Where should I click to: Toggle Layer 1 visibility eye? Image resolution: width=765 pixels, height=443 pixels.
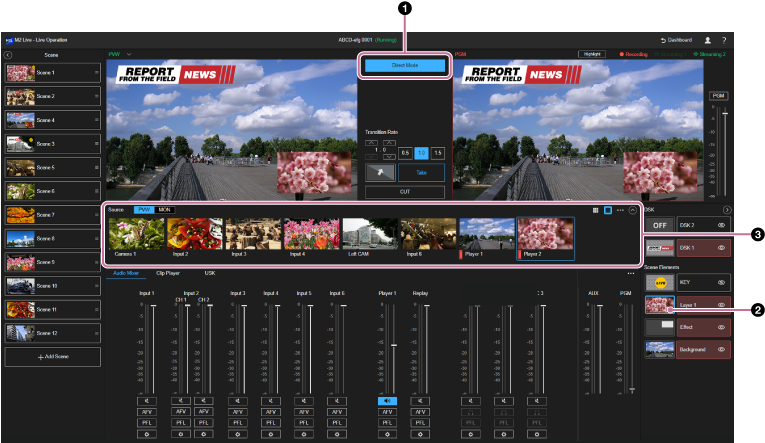[x=722, y=305]
